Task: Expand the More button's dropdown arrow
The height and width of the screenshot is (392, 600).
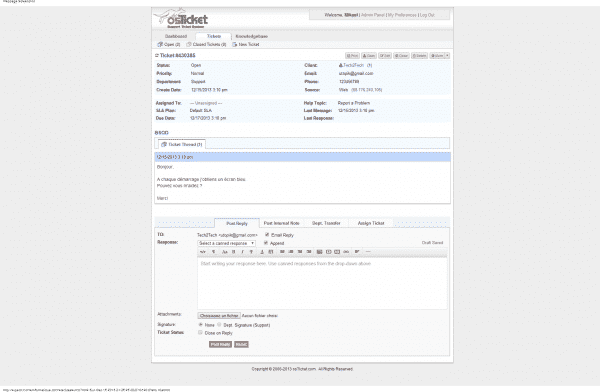Action: click(x=447, y=56)
